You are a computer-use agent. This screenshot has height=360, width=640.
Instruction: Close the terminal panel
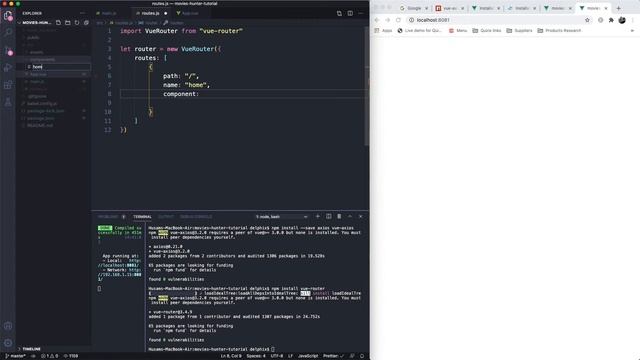coord(360,216)
